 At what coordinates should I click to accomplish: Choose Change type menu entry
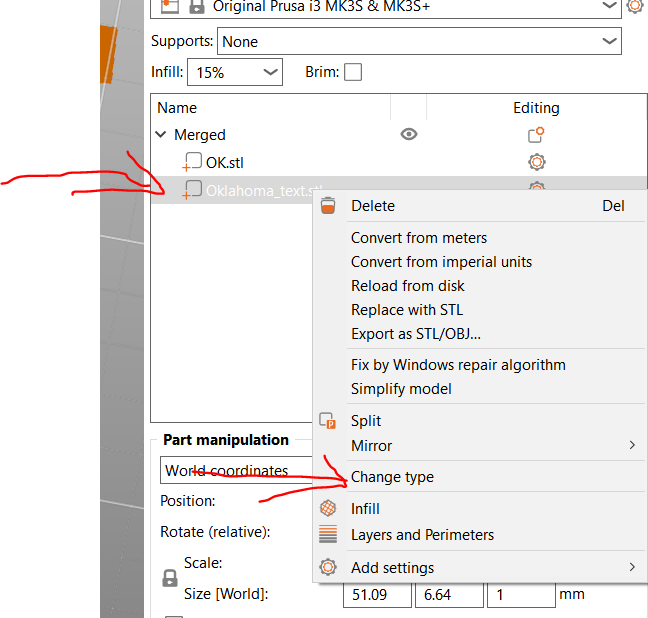pos(479,477)
